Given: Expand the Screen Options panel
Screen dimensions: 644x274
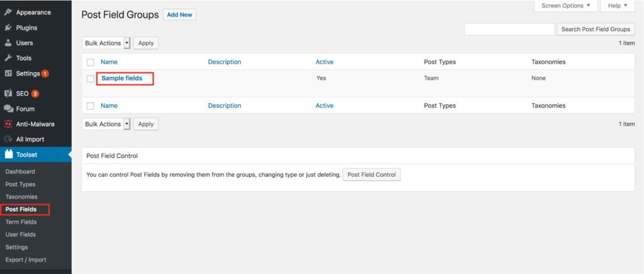Looking at the screenshot, I should click(x=565, y=6).
